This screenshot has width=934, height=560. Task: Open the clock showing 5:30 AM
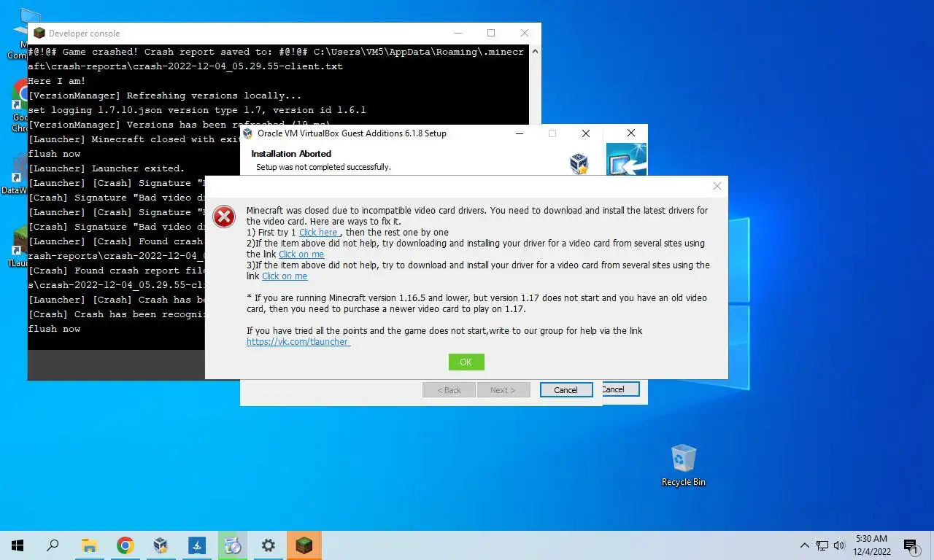pos(871,545)
